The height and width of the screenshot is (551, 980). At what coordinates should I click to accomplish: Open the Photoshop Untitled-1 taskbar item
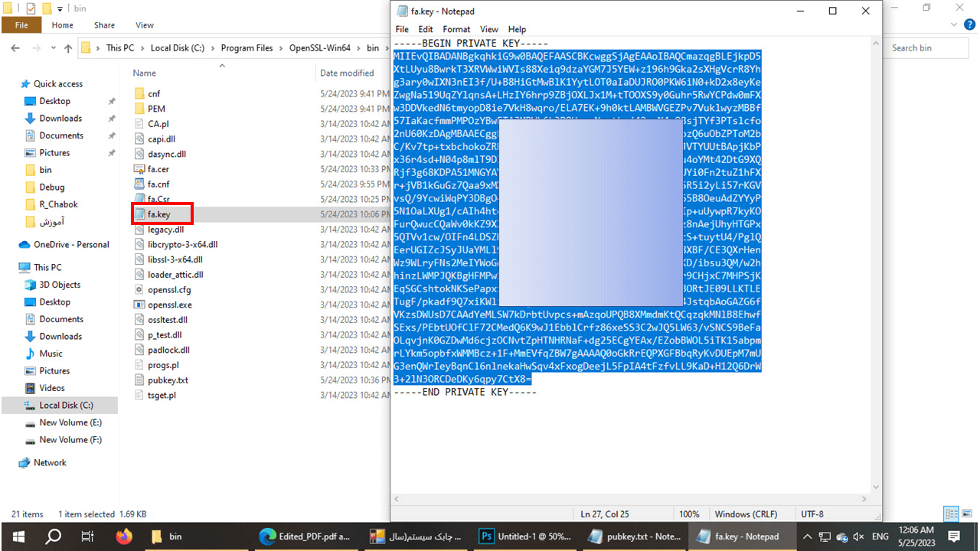pos(526,536)
